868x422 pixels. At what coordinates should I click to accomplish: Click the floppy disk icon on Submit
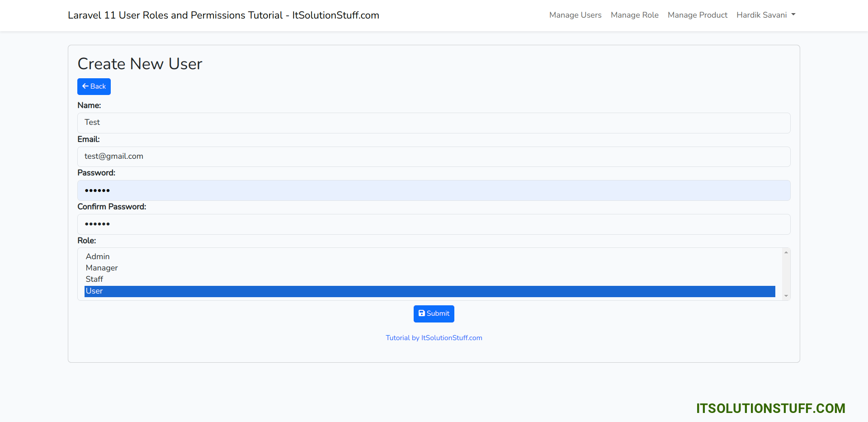(421, 313)
